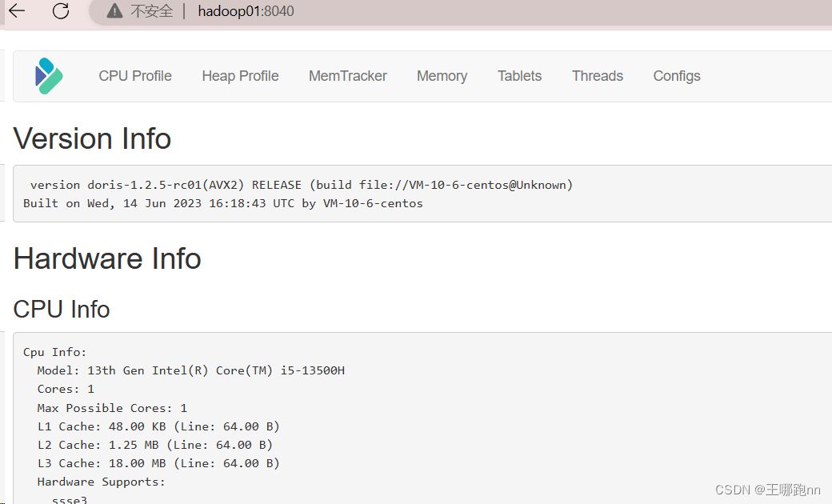
Task: Click the not-secure warning triangle icon
Action: click(x=114, y=11)
